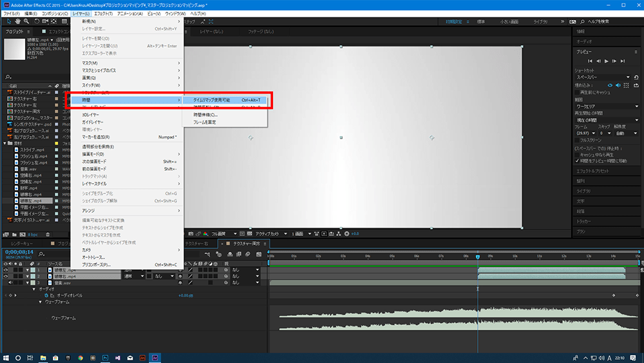The height and width of the screenshot is (363, 644).
Task: Open the ファイル(F) menu
Action: [12, 14]
